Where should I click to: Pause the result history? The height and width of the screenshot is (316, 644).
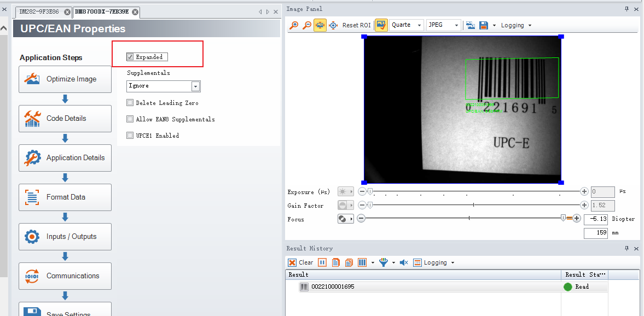tap(322, 262)
